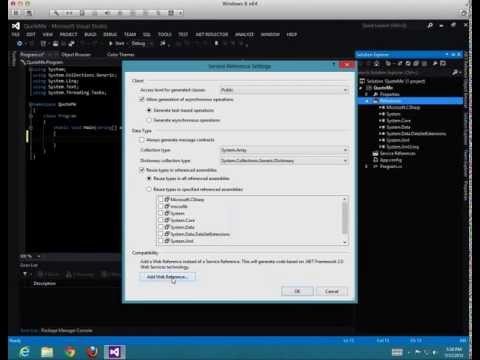This screenshot has height=360, width=480.
Task: Open the FILE menu
Action: coord(16,34)
